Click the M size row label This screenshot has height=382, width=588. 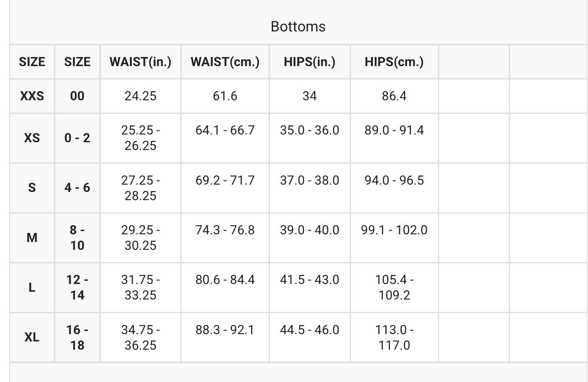(x=32, y=237)
